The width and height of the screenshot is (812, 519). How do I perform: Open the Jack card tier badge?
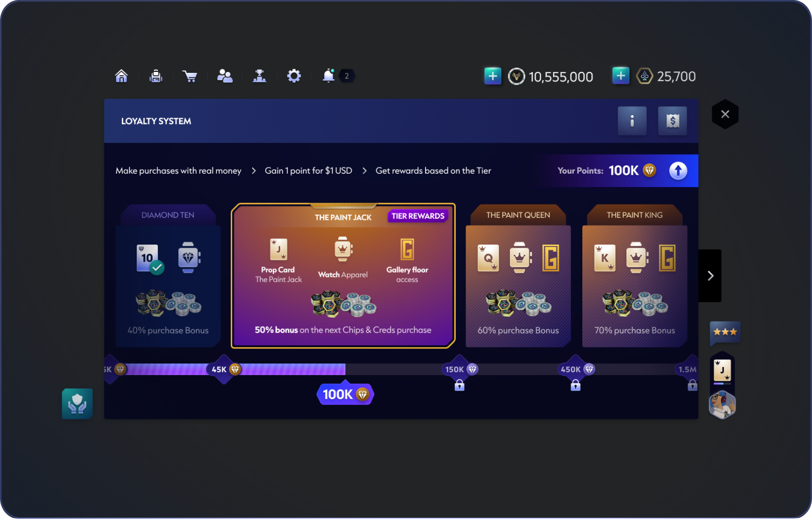[722, 370]
